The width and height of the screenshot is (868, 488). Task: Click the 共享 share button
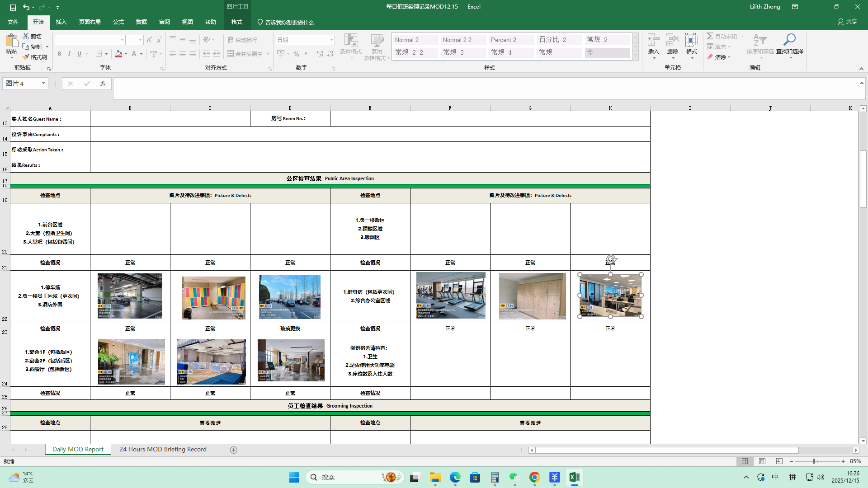pos(847,22)
